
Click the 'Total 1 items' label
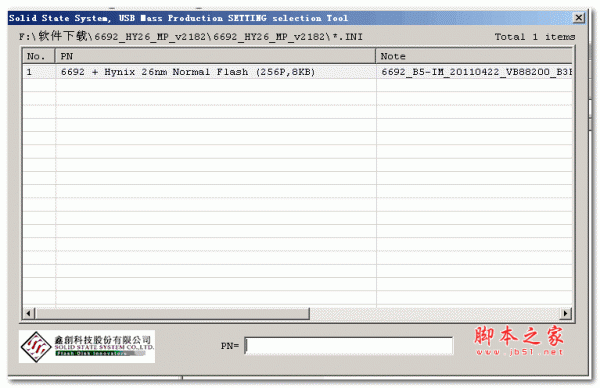coord(535,37)
